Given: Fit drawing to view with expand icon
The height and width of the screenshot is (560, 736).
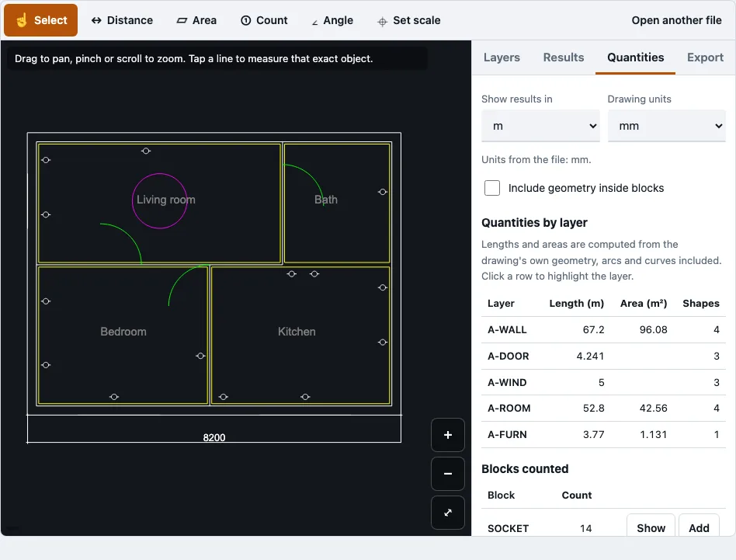Looking at the screenshot, I should coord(448,513).
